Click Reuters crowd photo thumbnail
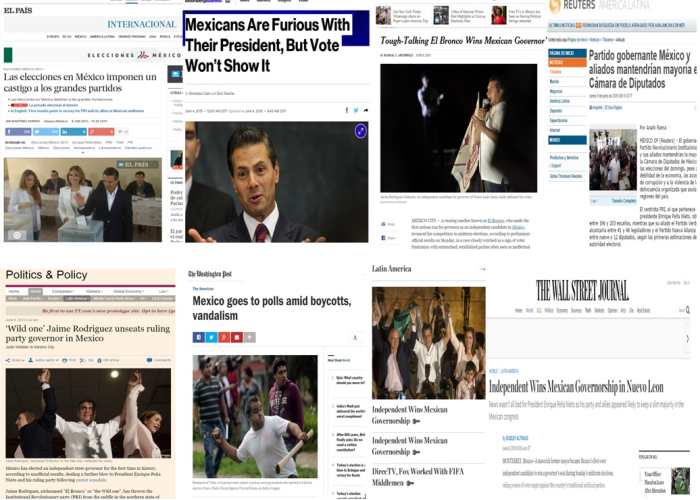 click(x=613, y=160)
